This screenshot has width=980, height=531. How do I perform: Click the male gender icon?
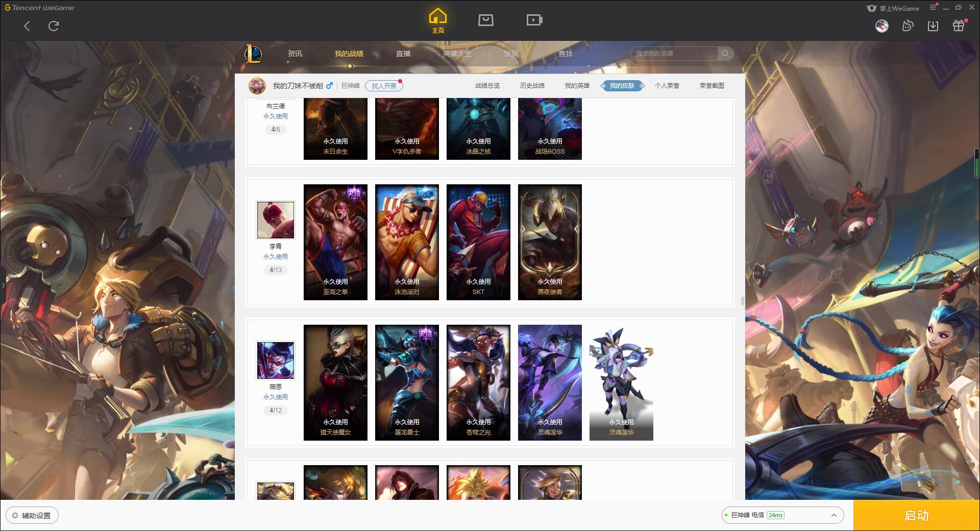click(329, 85)
